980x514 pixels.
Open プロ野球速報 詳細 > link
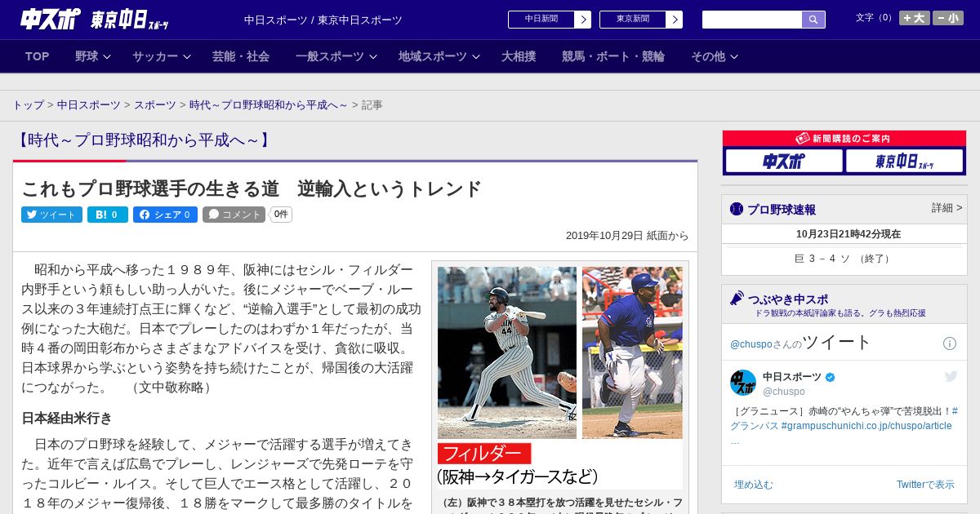(947, 208)
